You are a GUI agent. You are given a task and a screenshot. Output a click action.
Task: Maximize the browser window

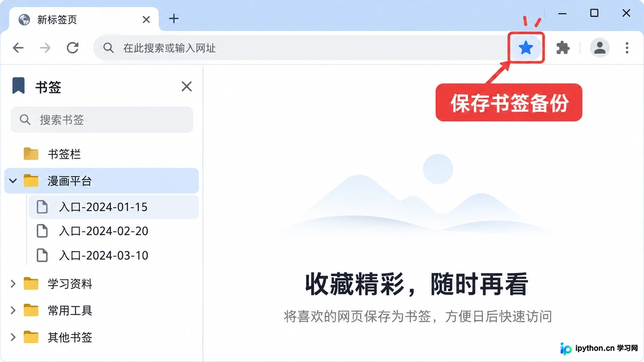pyautogui.click(x=594, y=13)
